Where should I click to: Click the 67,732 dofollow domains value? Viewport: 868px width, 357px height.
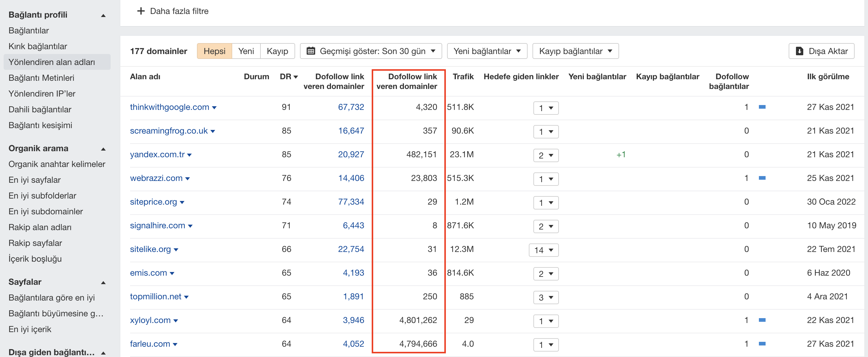point(351,107)
